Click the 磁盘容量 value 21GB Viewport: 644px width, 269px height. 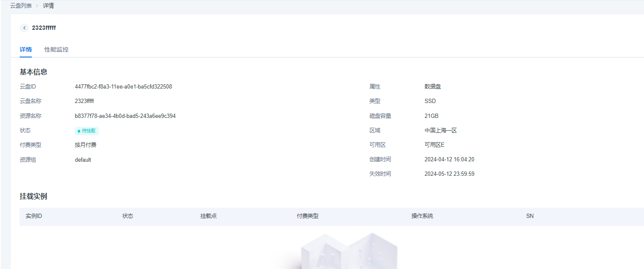point(431,116)
